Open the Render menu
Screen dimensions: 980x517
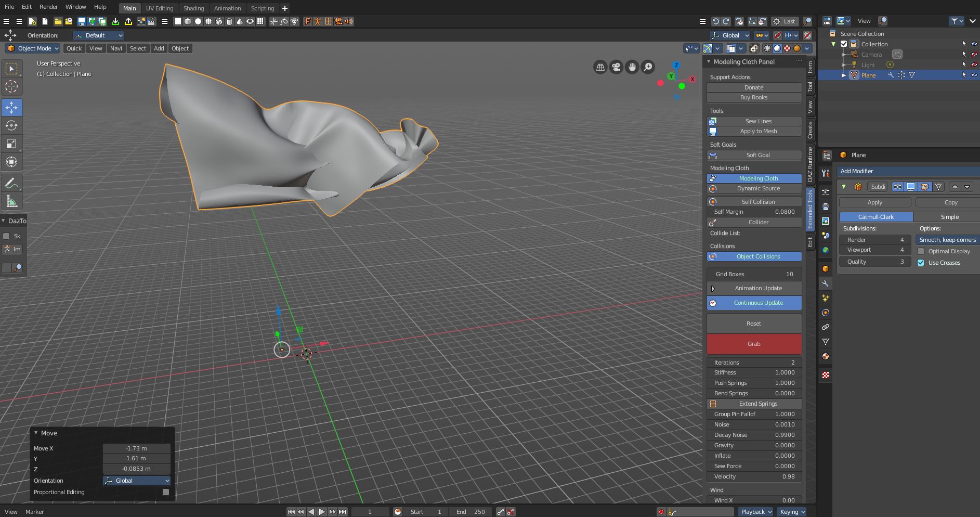(x=48, y=7)
